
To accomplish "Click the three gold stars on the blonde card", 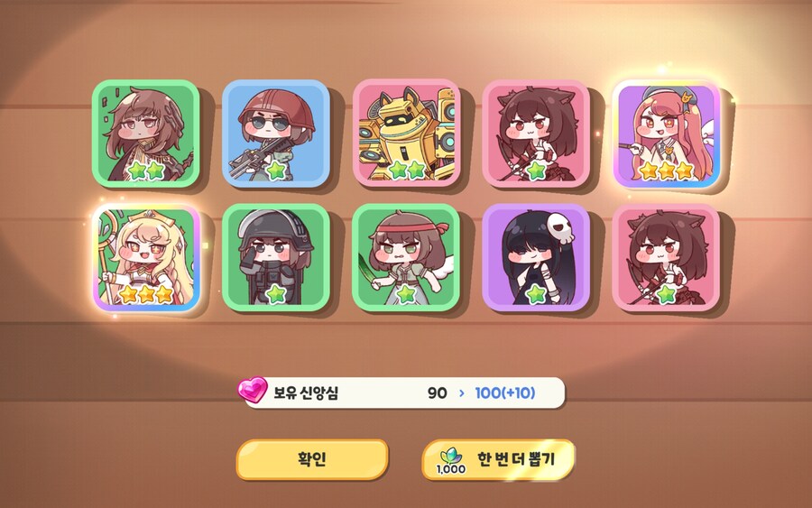I will [x=146, y=294].
